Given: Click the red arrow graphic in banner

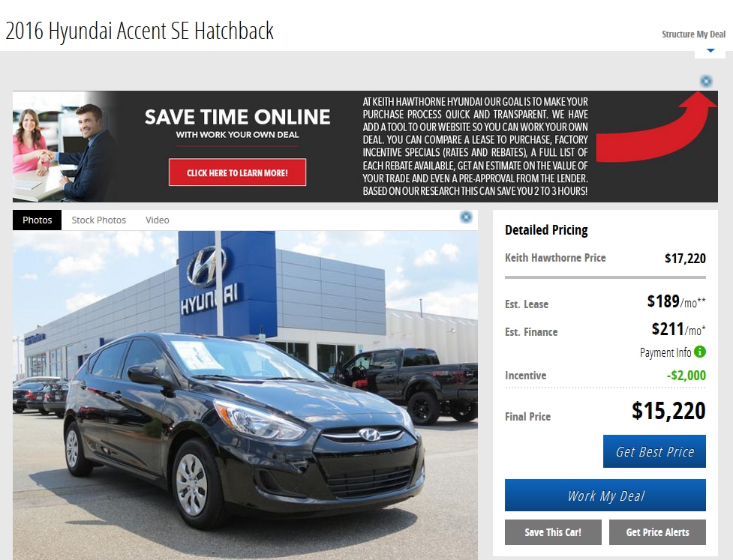Looking at the screenshot, I should (x=656, y=127).
